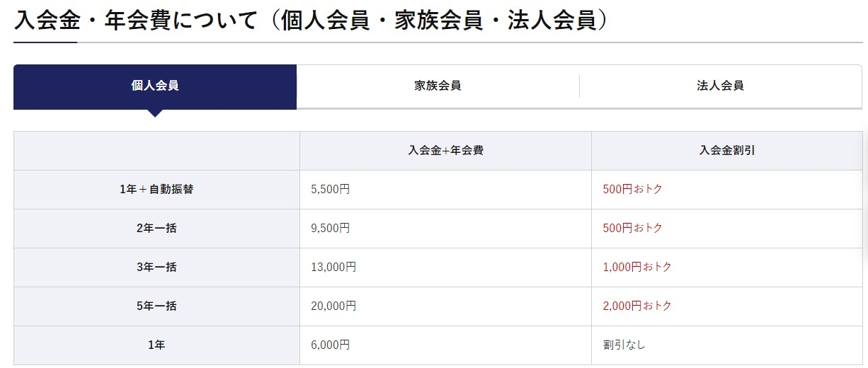Select the 5年一括 row label
868x368 pixels.
pos(156,306)
